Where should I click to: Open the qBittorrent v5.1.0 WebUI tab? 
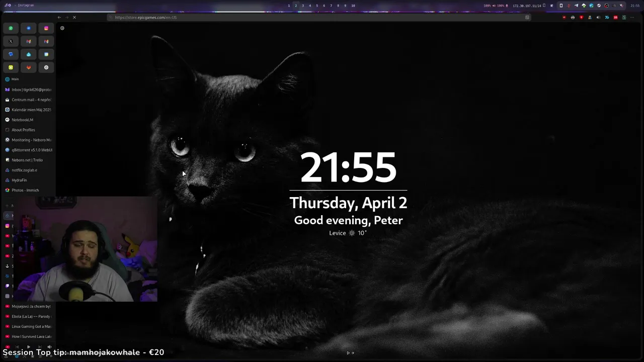(28, 150)
